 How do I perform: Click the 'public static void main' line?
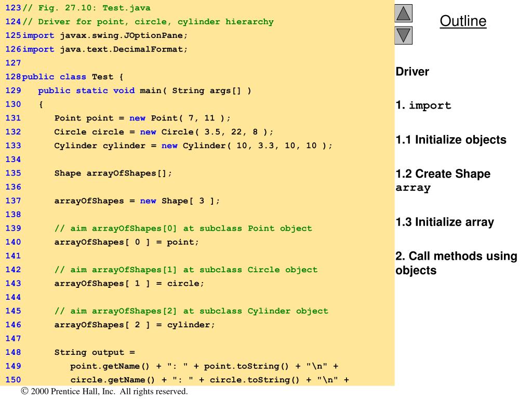[144, 90]
